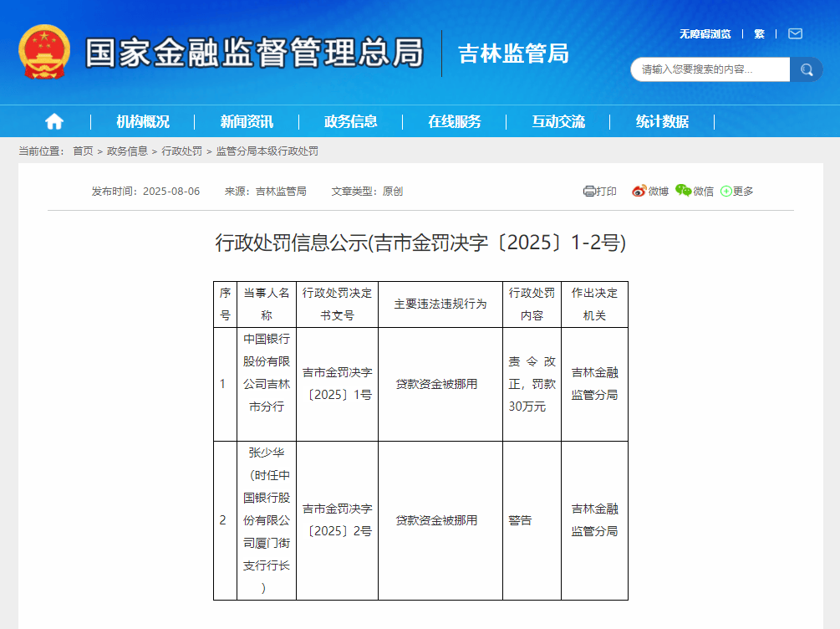Image resolution: width=840 pixels, height=629 pixels.
Task: Click 吉林监管局 header title
Action: click(513, 54)
